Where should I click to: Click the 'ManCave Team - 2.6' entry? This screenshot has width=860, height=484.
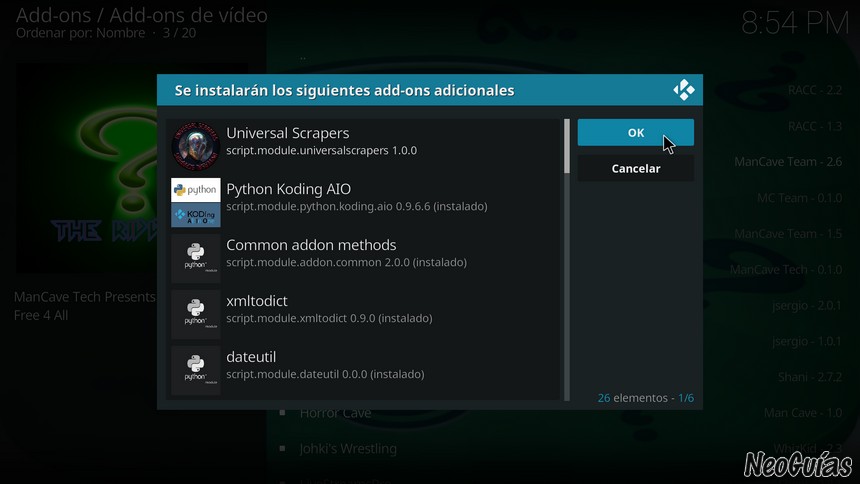click(788, 162)
